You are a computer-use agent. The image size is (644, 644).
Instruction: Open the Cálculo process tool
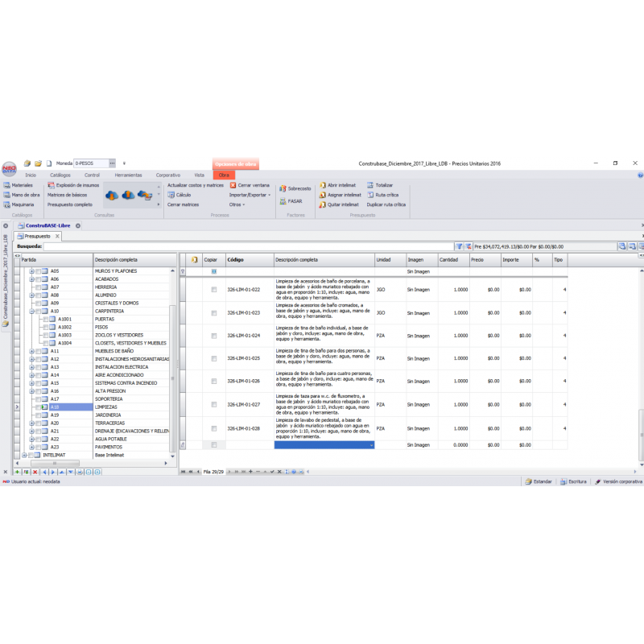pos(171,195)
